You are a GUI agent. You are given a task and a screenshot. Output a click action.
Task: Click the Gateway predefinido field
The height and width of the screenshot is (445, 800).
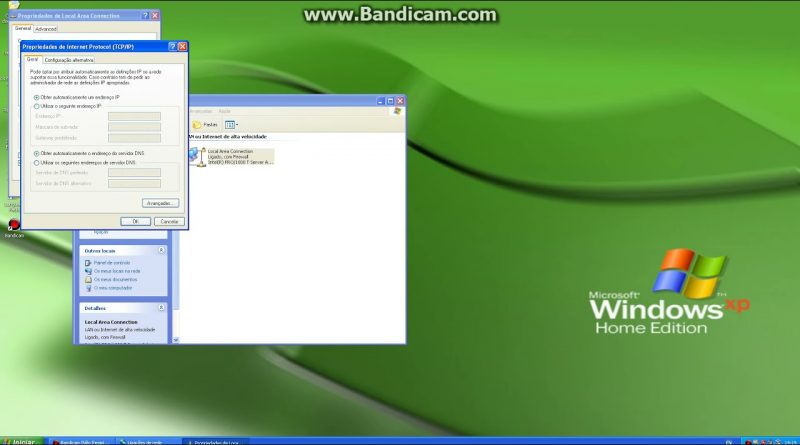click(134, 138)
